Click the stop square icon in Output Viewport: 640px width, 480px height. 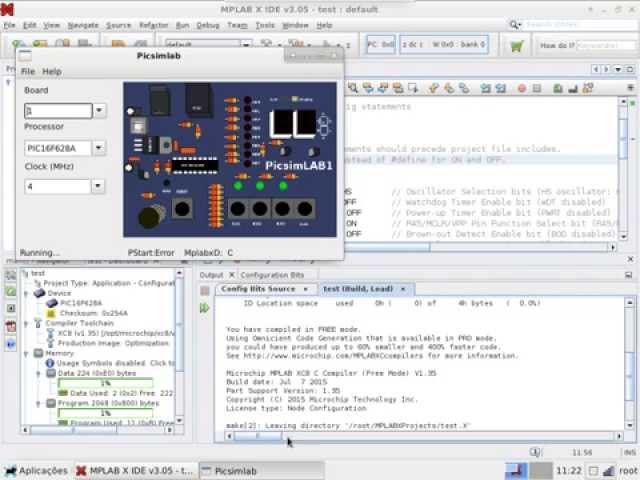tap(205, 291)
